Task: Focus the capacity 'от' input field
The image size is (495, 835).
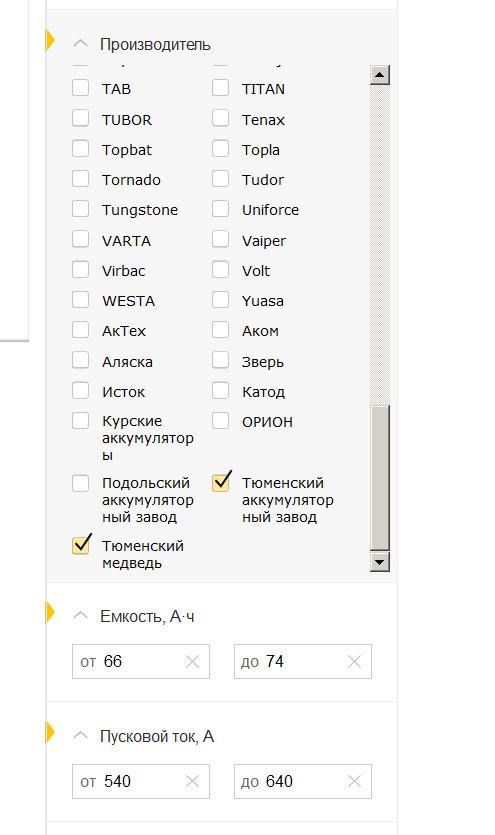Action: (x=141, y=662)
